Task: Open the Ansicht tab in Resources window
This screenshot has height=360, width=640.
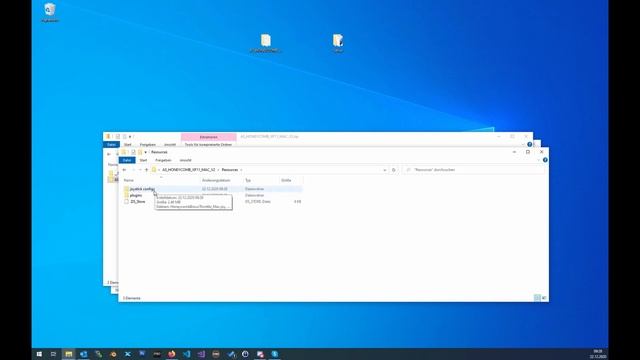Action: (185, 160)
